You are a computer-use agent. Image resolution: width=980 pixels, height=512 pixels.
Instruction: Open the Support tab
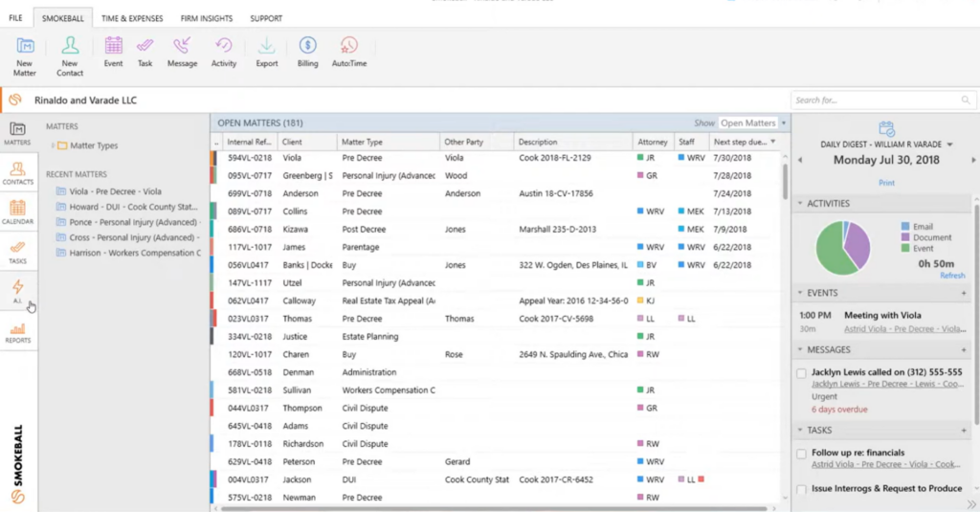tap(266, 18)
